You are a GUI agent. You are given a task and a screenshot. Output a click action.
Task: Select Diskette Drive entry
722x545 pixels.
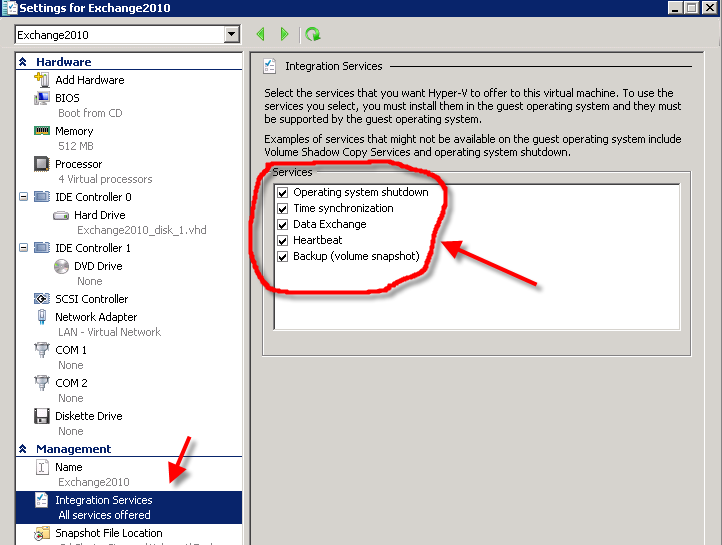click(89, 416)
